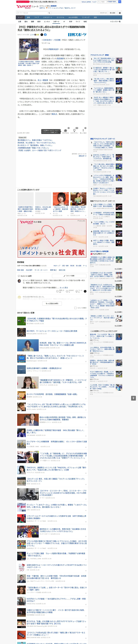Image resolution: width=138 pixels, height=644 pixels.
Task: Open the 購入履歴 link
Action: point(112,13)
